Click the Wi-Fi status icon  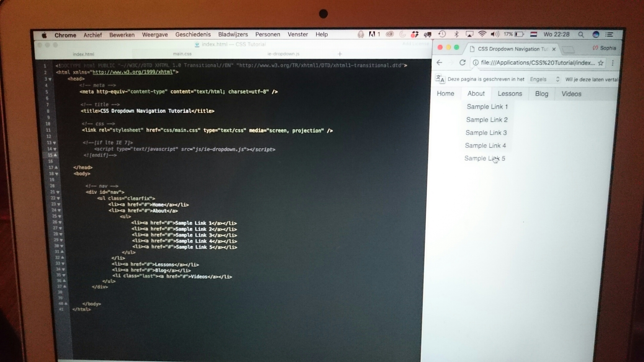(x=482, y=34)
